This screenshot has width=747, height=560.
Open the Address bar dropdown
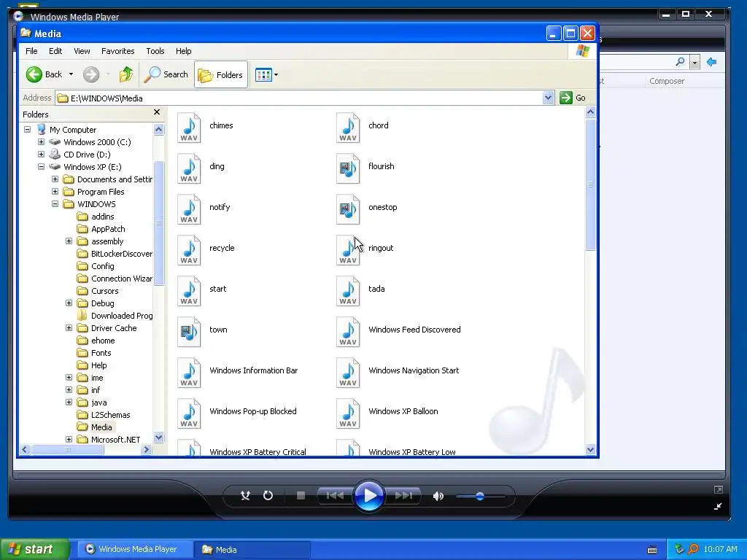pos(548,98)
